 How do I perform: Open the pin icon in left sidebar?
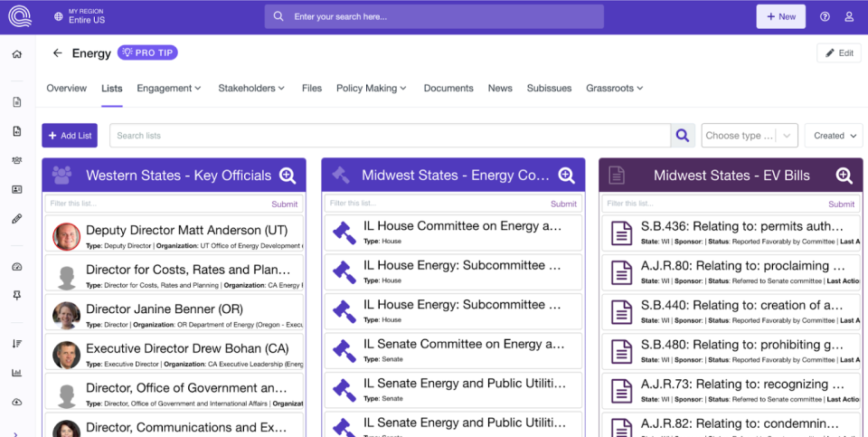[16, 296]
